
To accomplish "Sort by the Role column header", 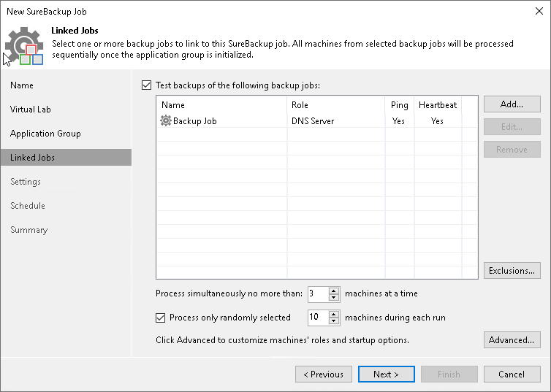I will [x=336, y=105].
